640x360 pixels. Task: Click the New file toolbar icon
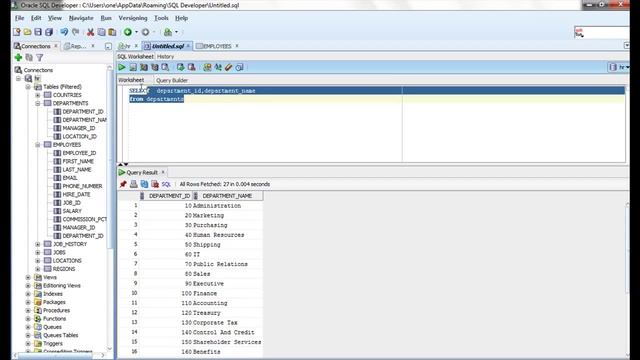[x=17, y=32]
